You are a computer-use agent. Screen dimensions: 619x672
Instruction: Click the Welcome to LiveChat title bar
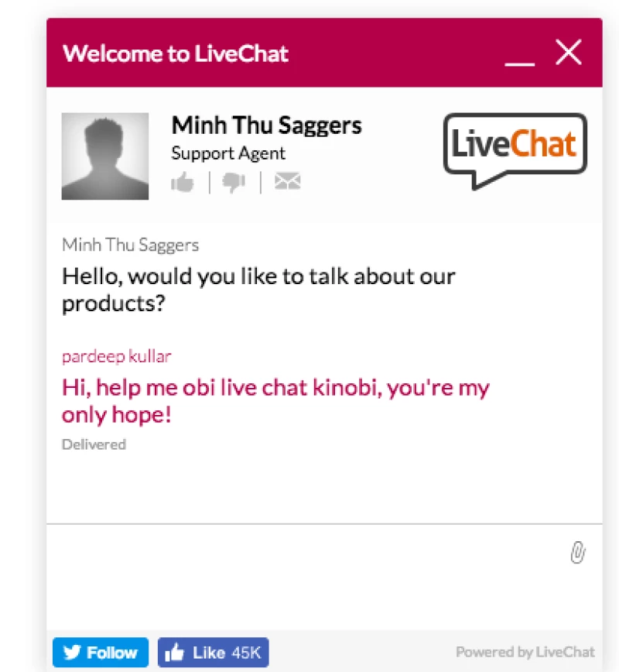(x=176, y=53)
